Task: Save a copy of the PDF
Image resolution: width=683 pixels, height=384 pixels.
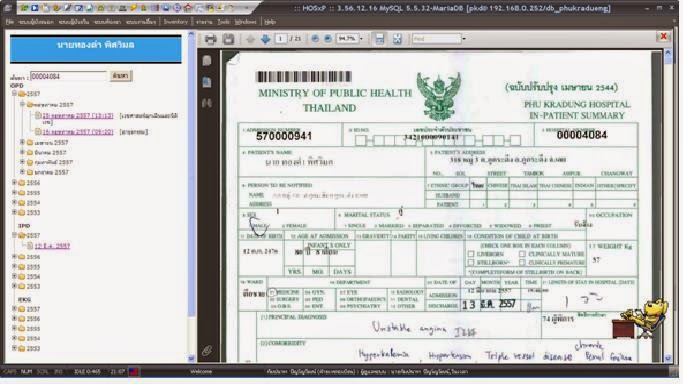Action: click(x=228, y=39)
